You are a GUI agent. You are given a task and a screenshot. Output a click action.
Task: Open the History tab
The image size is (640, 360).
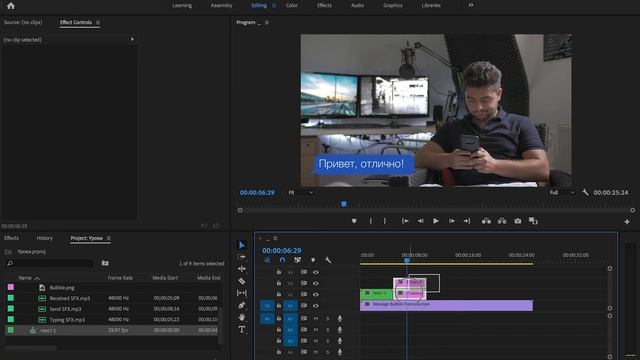tap(44, 238)
